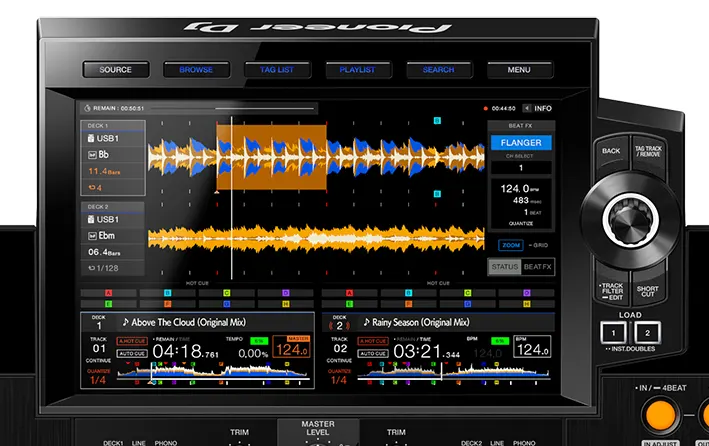Enable the blue ZOOM mode box
The width and height of the screenshot is (709, 446).
click(x=511, y=245)
